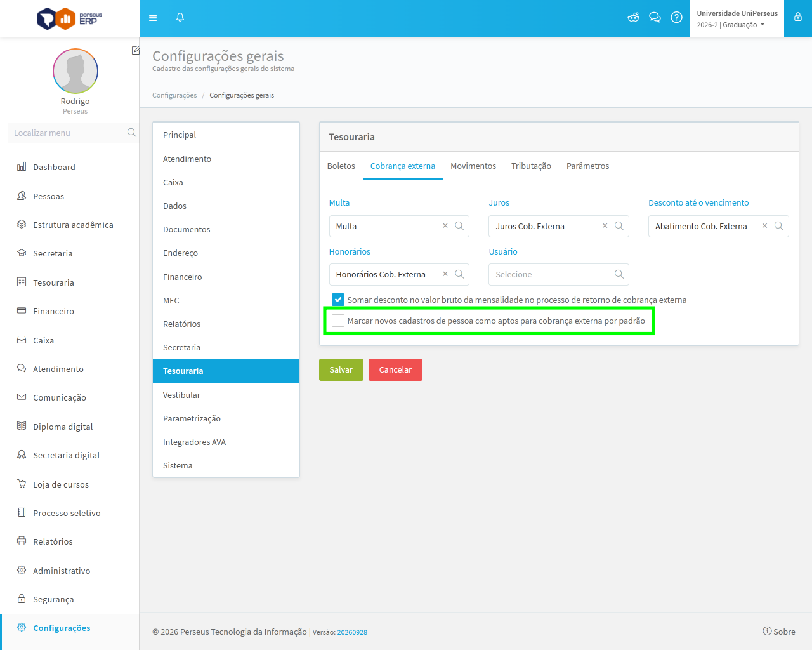812x650 pixels.
Task: Click the edit profile pencil icon
Action: coord(135,50)
